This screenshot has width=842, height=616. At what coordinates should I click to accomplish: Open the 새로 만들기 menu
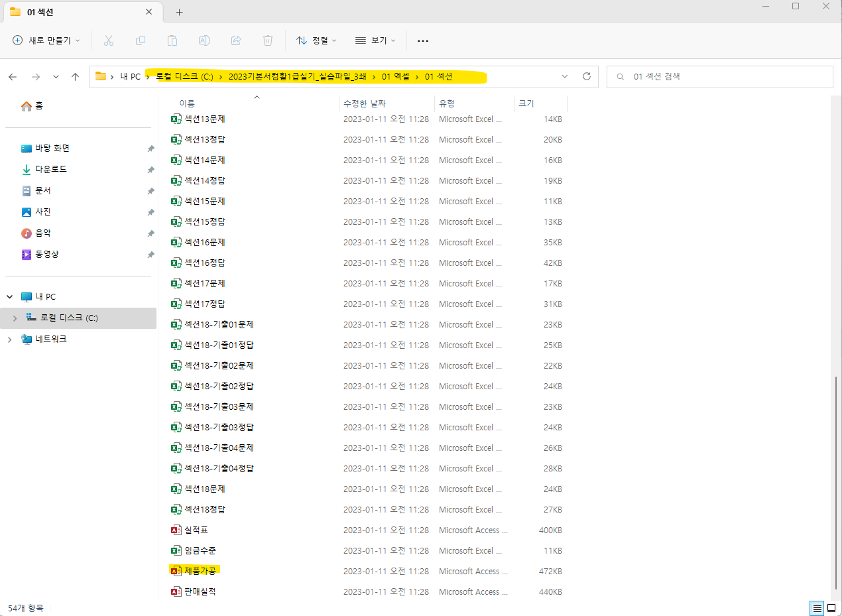(46, 40)
